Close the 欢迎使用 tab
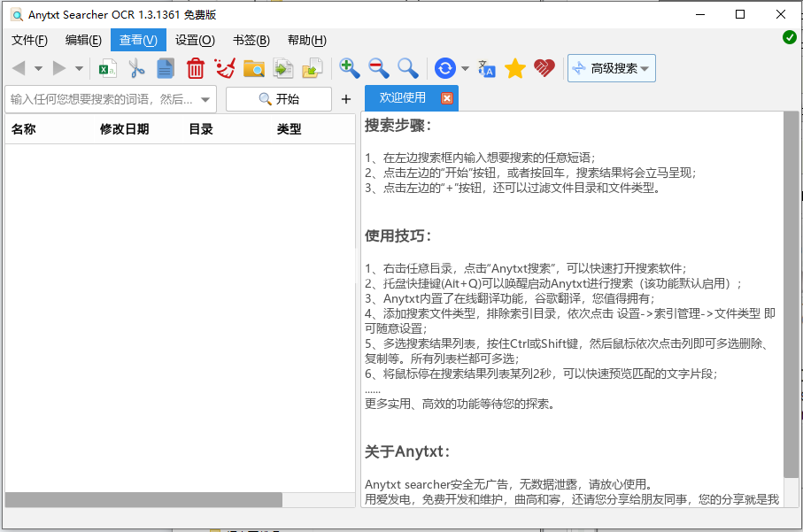Screen dimensions: 803x532 tap(446, 98)
